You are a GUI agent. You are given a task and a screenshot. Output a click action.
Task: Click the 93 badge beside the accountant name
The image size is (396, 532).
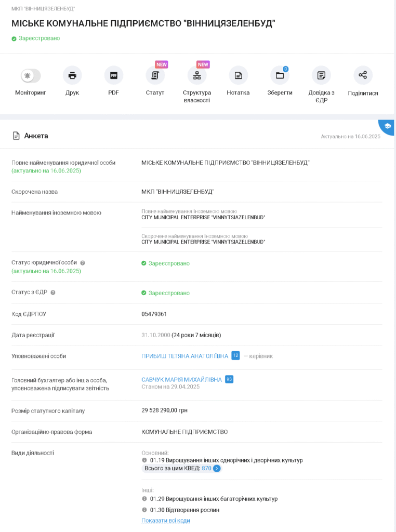tap(229, 380)
